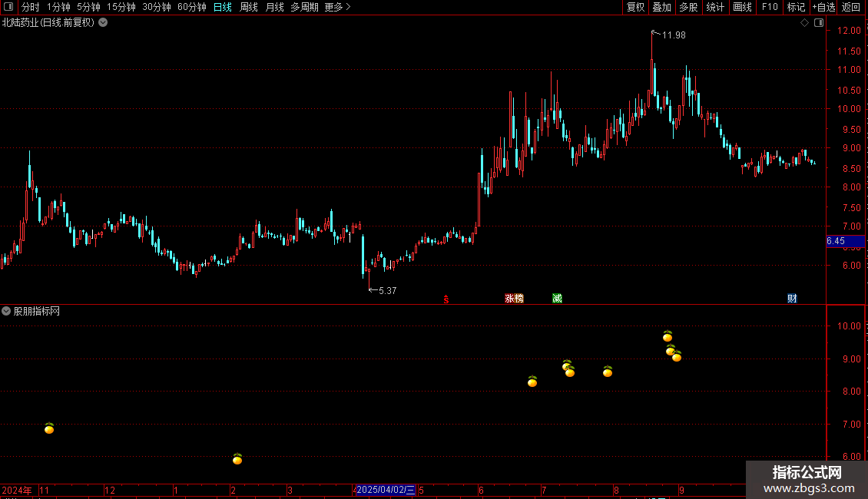Click the orange signal icon near 7.00
This screenshot has height=499, width=868.
pos(49,428)
